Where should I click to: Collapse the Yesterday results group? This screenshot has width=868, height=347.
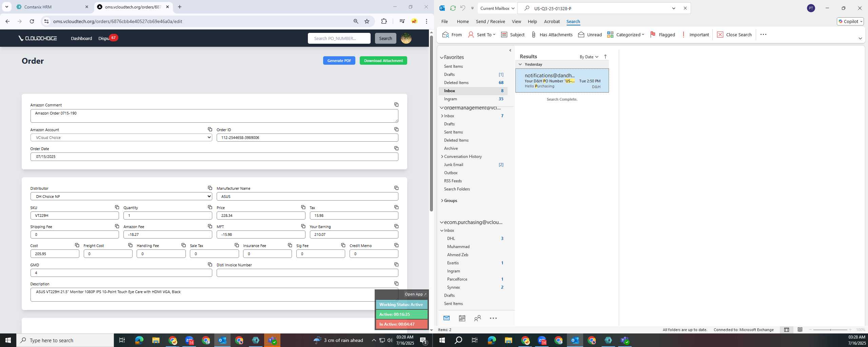pyautogui.click(x=520, y=64)
